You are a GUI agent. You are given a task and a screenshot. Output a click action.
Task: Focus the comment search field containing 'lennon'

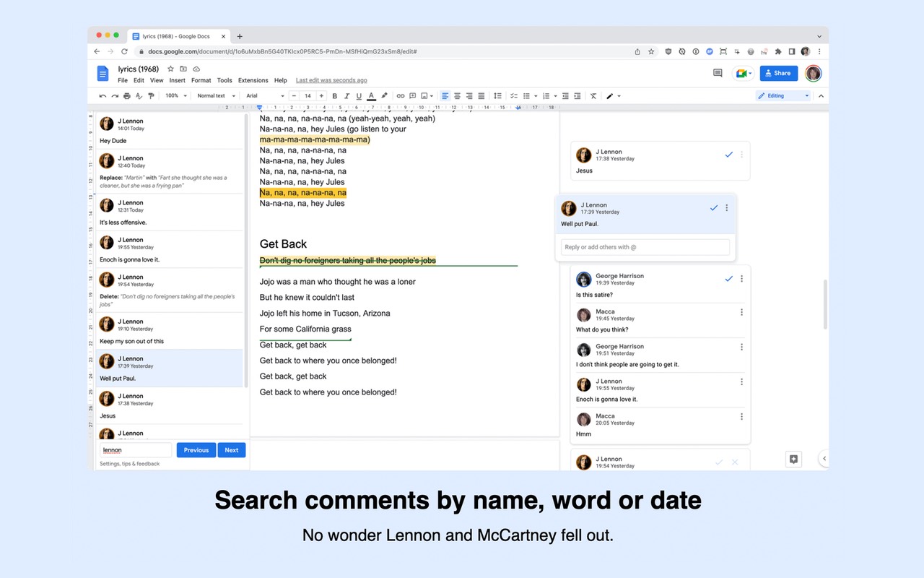(136, 450)
